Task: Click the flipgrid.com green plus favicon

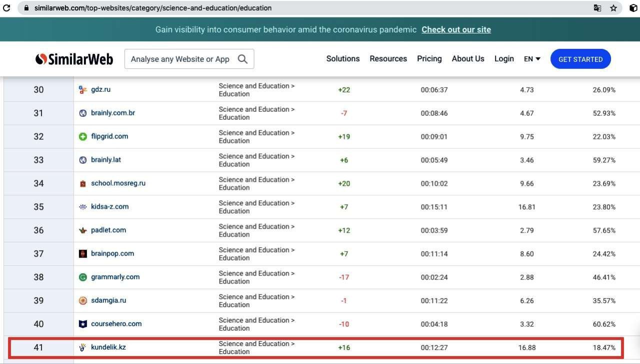Action: (x=83, y=137)
